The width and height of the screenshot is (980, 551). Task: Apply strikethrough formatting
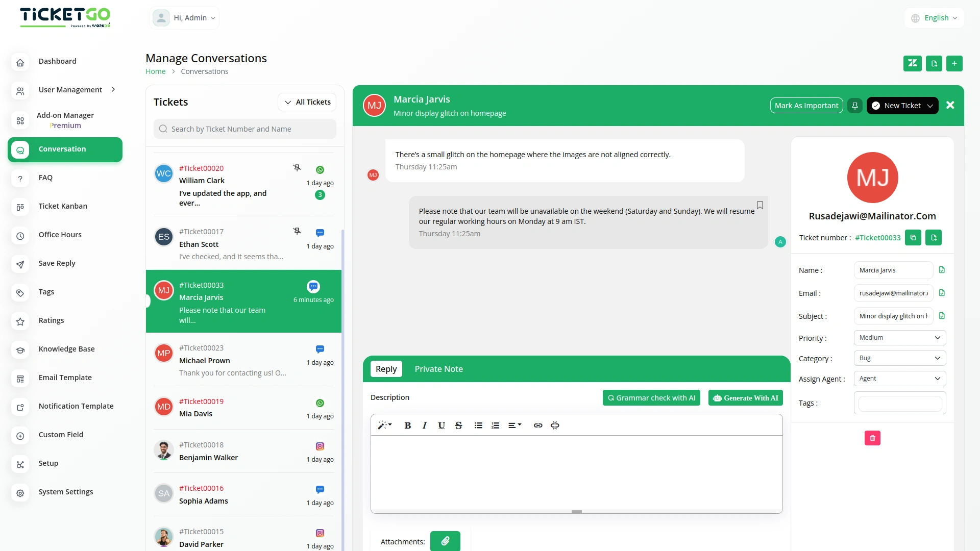458,425
